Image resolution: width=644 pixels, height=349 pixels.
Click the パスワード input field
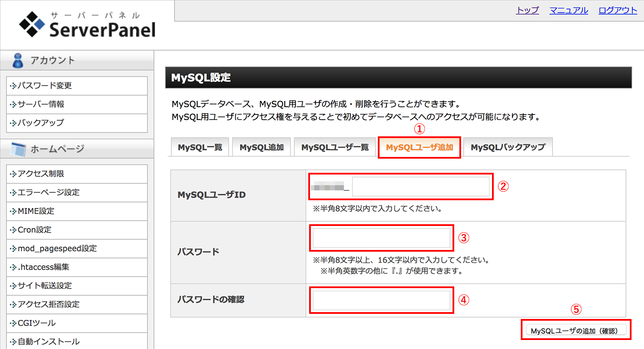(x=381, y=238)
